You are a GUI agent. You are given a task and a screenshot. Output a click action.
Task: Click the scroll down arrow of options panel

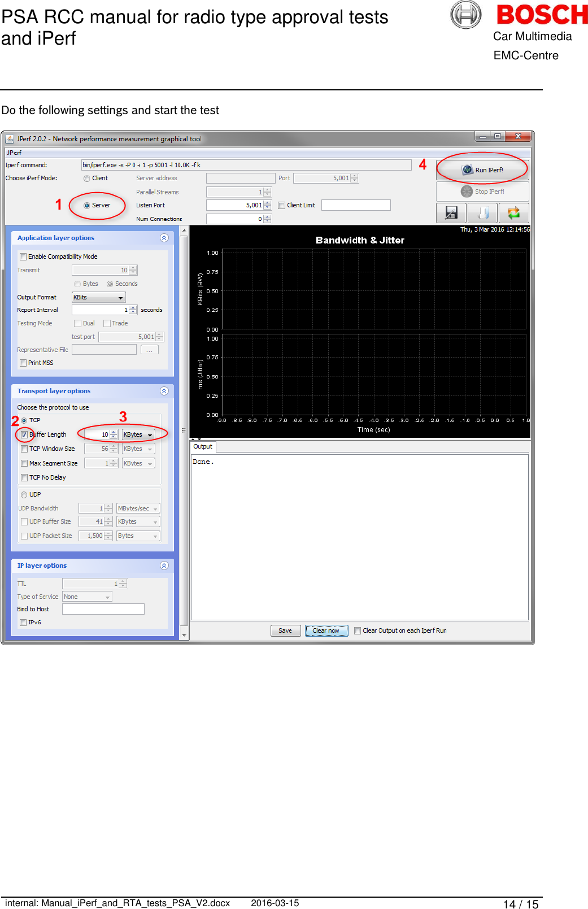tap(184, 636)
